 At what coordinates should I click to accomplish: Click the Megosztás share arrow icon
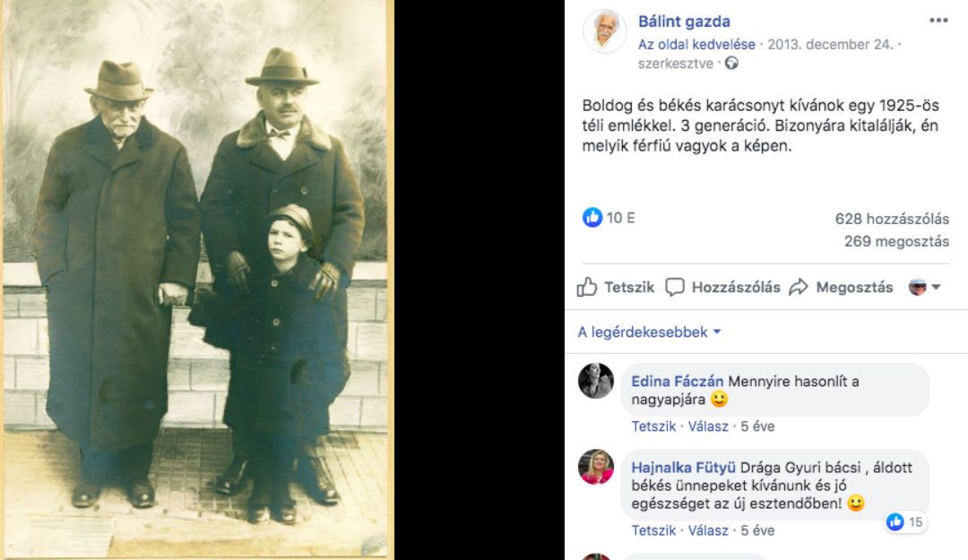[799, 287]
